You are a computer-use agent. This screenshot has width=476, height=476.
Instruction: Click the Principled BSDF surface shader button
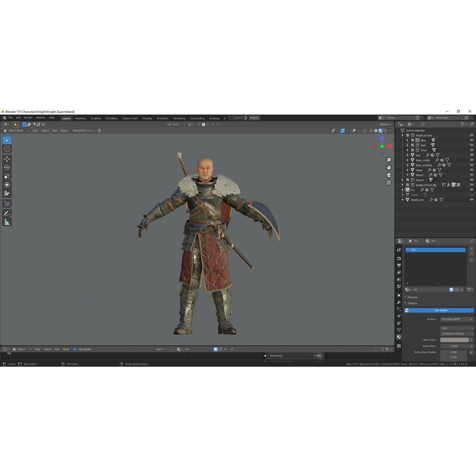(457, 320)
